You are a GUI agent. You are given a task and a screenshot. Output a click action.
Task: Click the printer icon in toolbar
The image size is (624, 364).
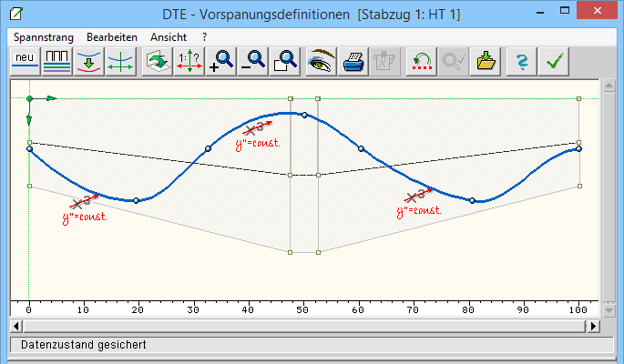[353, 61]
